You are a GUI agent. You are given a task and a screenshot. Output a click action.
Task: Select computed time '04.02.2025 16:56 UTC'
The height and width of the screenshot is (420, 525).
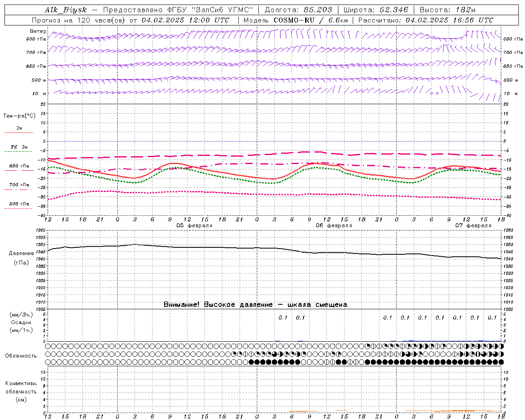tap(450, 20)
